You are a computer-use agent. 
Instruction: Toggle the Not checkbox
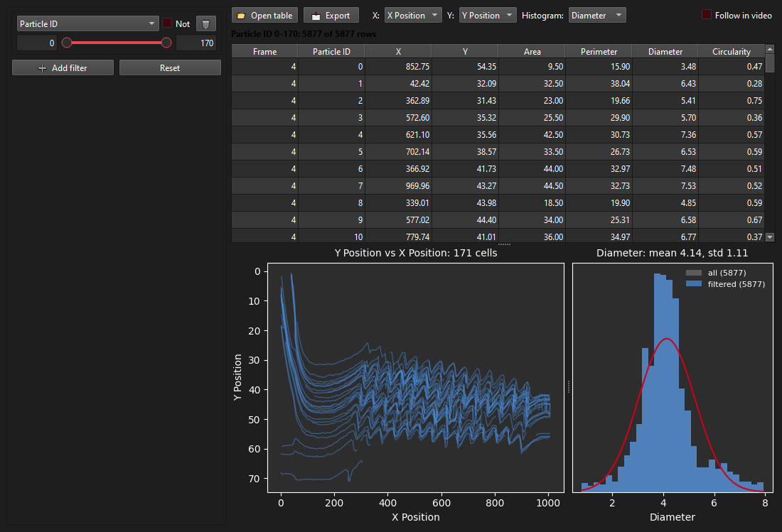tap(167, 23)
